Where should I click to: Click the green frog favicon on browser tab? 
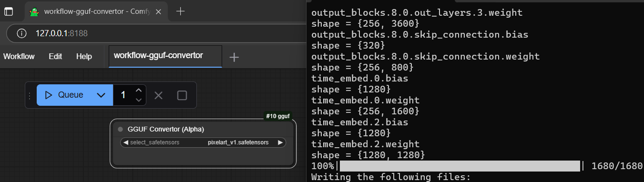pos(34,11)
